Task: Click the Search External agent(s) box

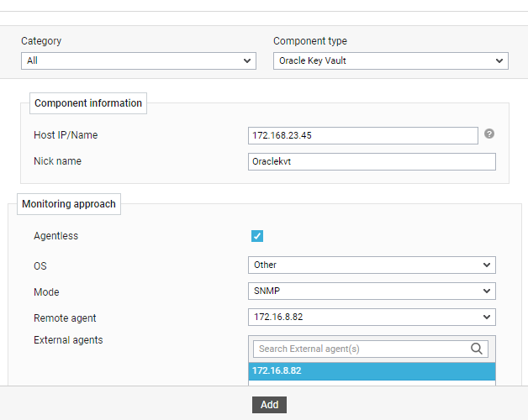Action: point(362,349)
